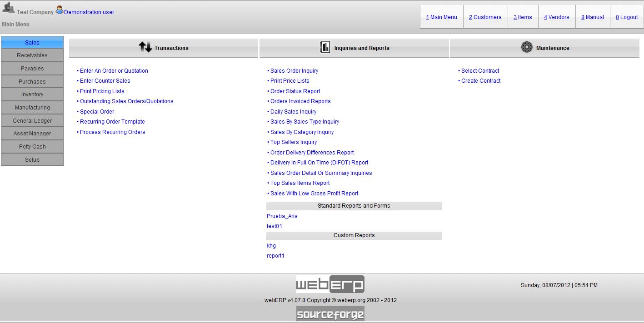This screenshot has height=323, width=644.
Task: Open the Customers page from top navigation
Action: point(485,16)
